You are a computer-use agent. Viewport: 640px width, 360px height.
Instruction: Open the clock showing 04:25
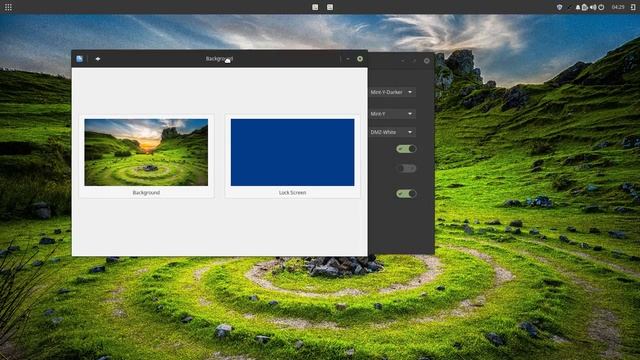coord(618,7)
